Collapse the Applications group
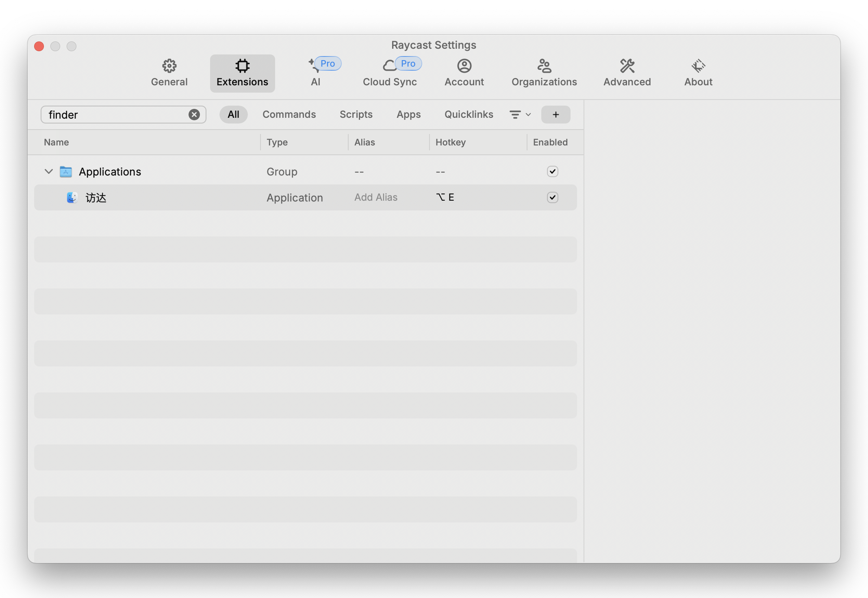868x598 pixels. 49,171
